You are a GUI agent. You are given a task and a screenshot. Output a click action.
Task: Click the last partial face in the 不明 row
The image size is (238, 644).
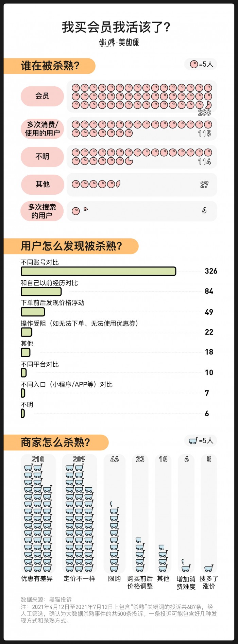pyautogui.click(x=129, y=161)
